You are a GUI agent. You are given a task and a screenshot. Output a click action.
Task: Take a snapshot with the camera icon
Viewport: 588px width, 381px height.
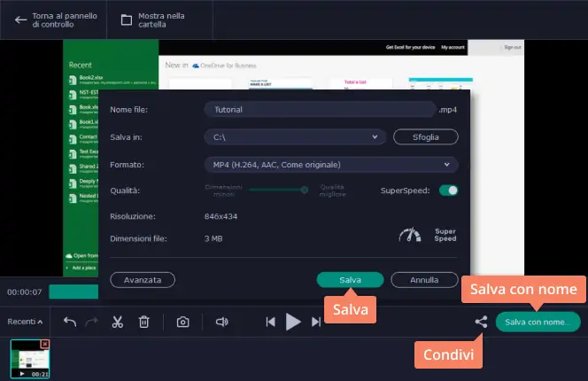[183, 322]
